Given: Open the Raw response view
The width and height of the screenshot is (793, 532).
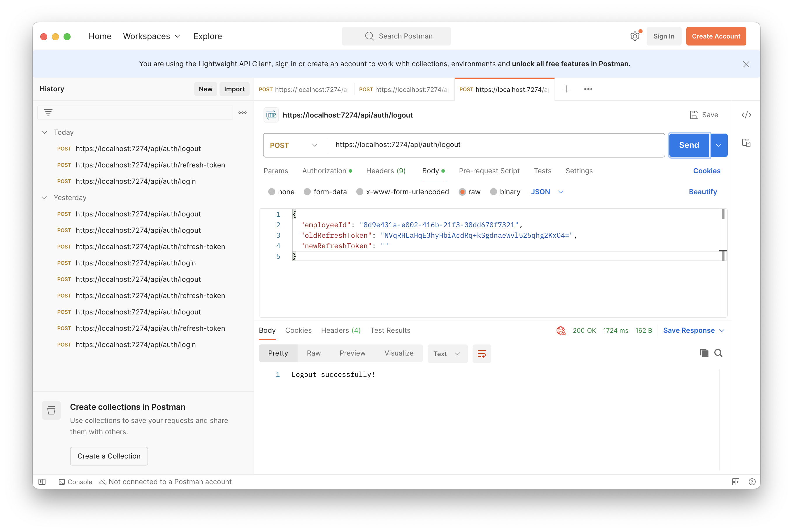Looking at the screenshot, I should [313, 353].
